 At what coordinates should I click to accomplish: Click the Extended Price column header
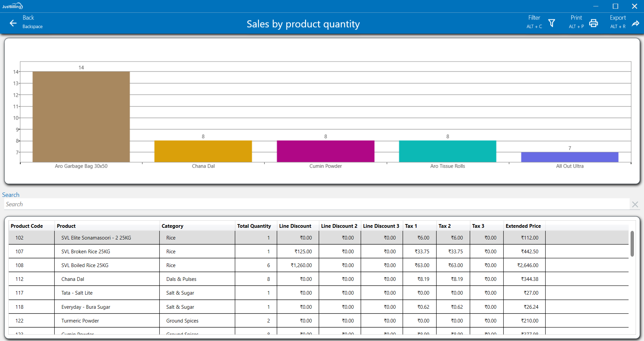523,226
